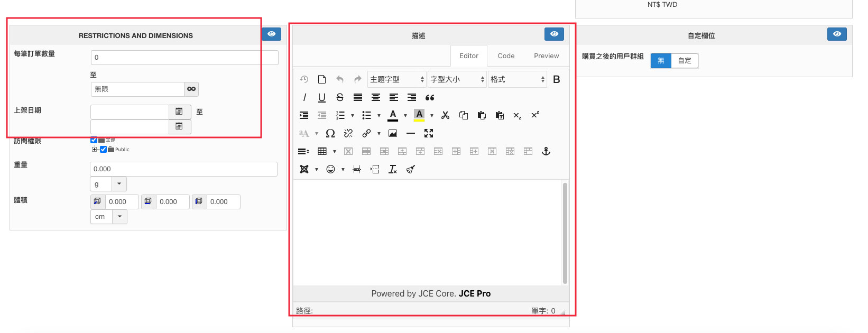Screen dimensions: 868x333
Task: Insert special character with Omega icon
Action: point(330,133)
